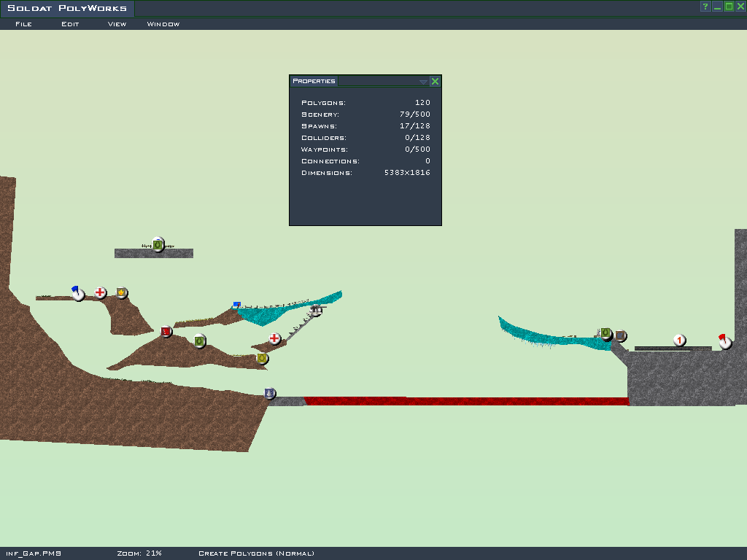Select the numbered '1' player spawn marker

(x=679, y=341)
